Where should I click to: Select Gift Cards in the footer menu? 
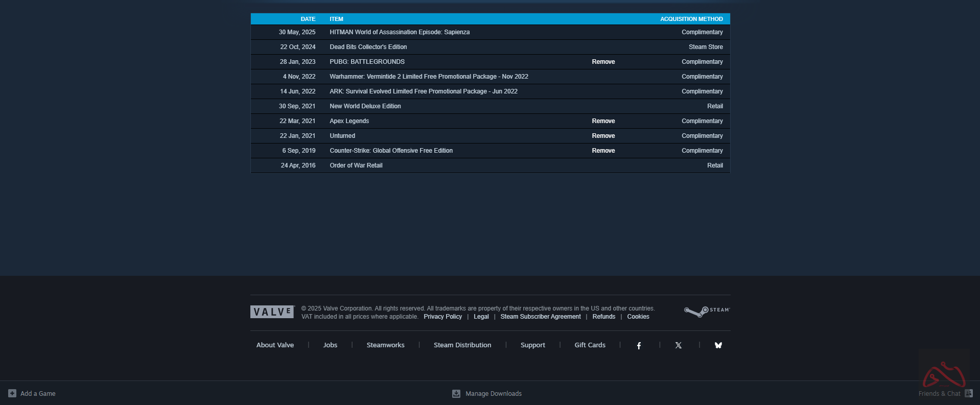pos(590,345)
